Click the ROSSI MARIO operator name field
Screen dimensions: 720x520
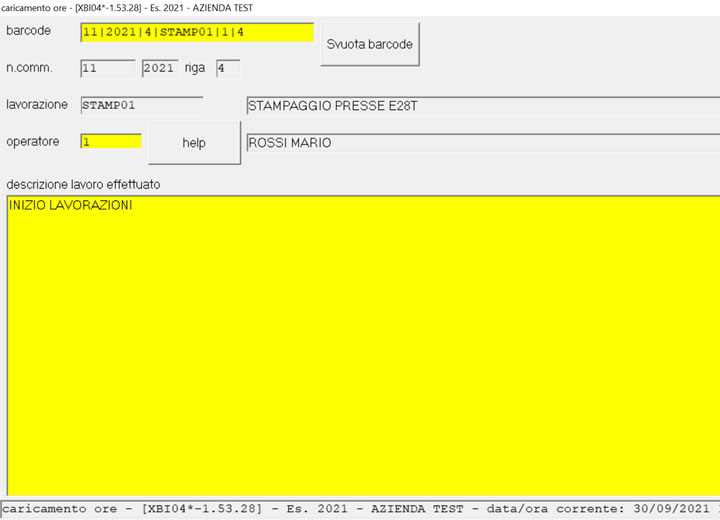tap(480, 143)
